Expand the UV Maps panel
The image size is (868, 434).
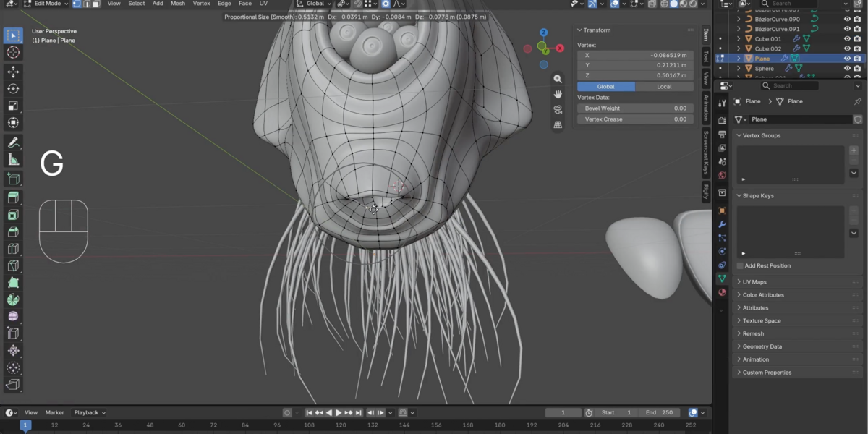754,282
